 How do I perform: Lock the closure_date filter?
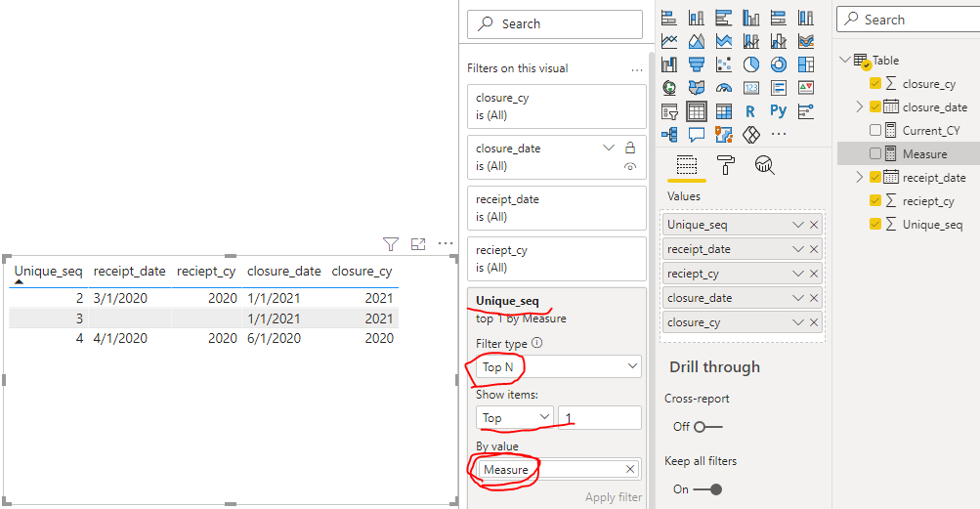click(x=630, y=148)
